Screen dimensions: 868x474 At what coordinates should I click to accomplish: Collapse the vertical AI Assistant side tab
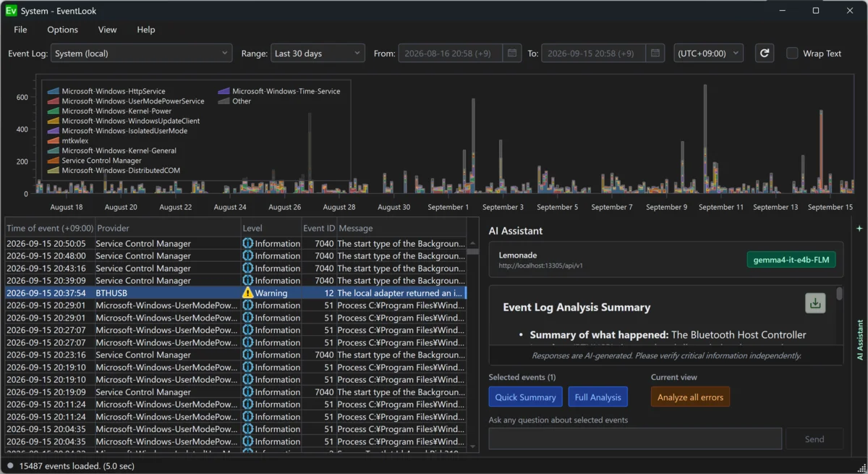[859, 340]
